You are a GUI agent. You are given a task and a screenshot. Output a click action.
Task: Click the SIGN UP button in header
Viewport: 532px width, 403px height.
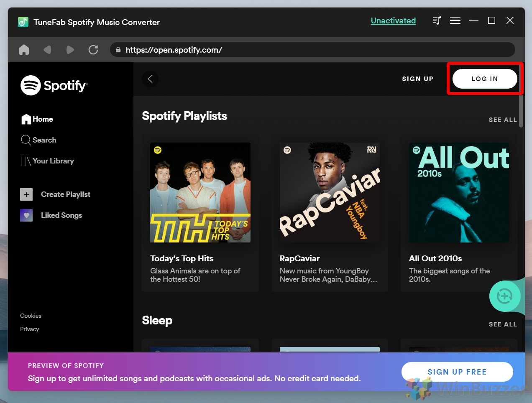[x=417, y=79]
